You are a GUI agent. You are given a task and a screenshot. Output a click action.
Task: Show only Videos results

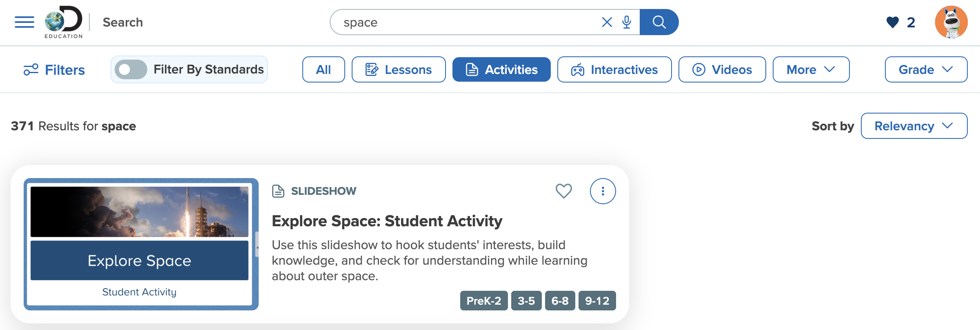(722, 69)
